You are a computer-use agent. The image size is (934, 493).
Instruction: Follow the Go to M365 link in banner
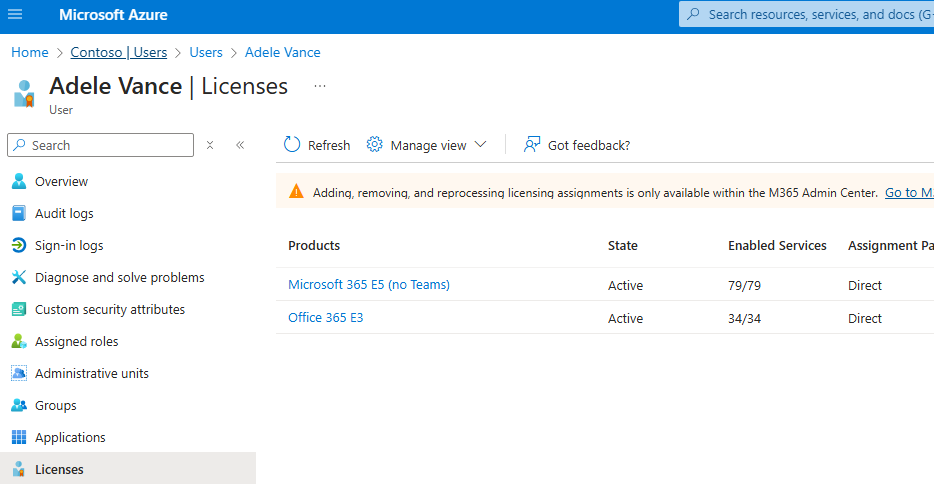[909, 192]
